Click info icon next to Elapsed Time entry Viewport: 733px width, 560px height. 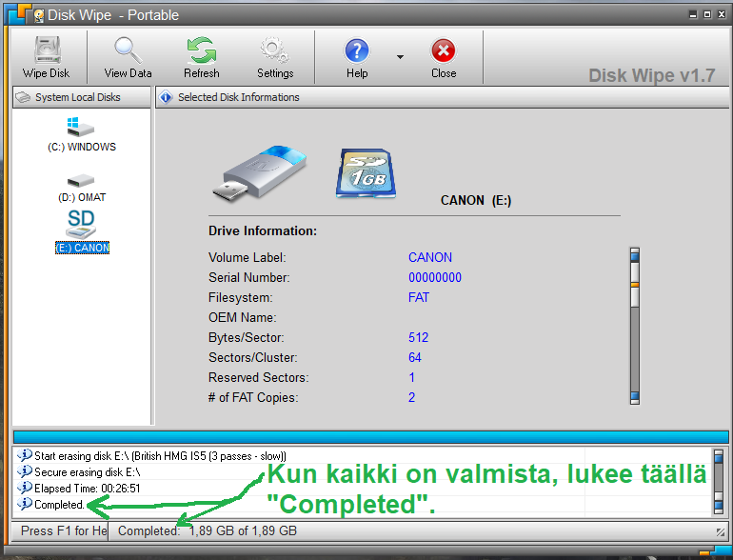[25, 488]
